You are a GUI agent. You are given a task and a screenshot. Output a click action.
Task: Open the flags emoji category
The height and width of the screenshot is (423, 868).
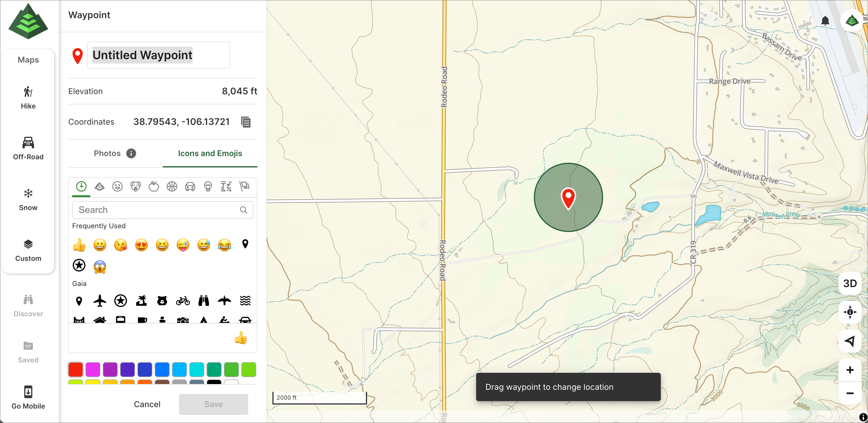(244, 186)
